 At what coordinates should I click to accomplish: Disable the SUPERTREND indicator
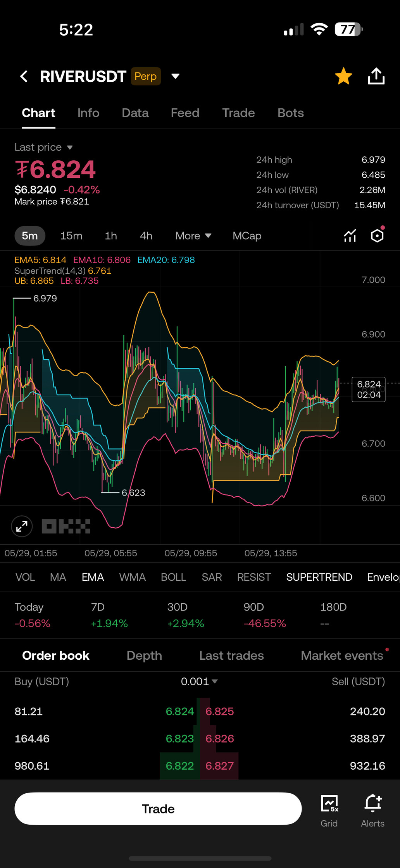(319, 577)
